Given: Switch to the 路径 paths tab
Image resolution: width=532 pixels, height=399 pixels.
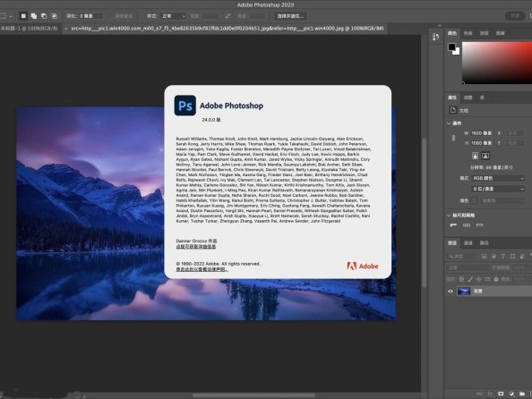Looking at the screenshot, I should (x=485, y=243).
